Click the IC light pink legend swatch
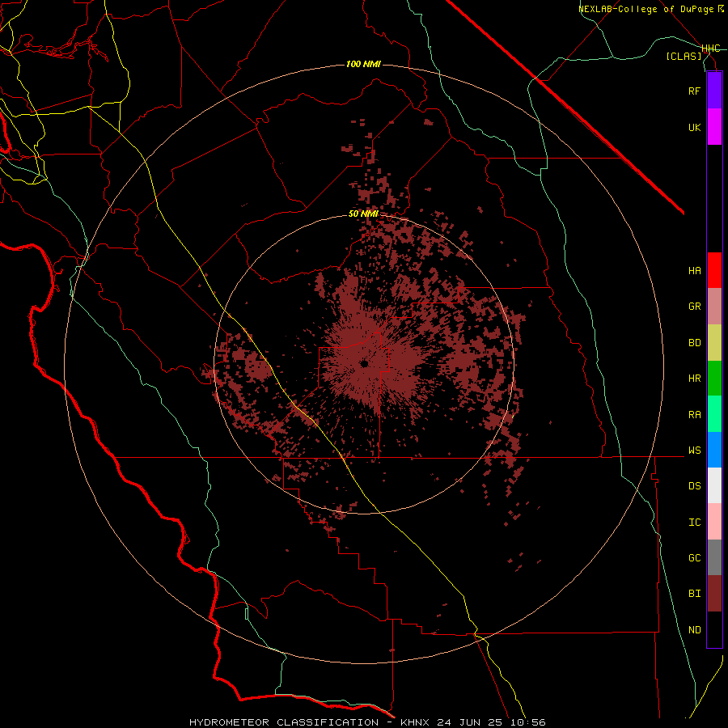Viewport: 728px width, 728px height. point(714,522)
